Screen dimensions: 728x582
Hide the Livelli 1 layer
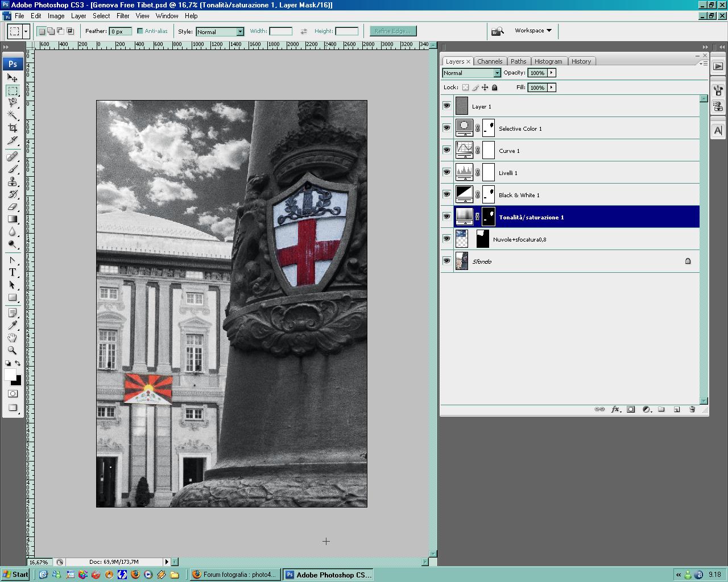click(x=447, y=172)
